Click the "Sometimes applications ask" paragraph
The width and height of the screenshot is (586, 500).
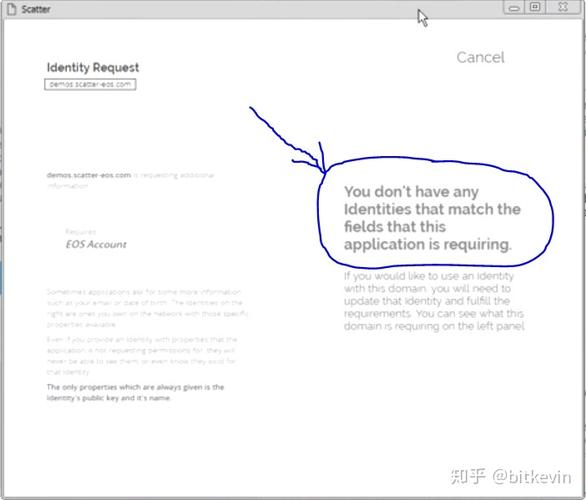[x=147, y=308]
